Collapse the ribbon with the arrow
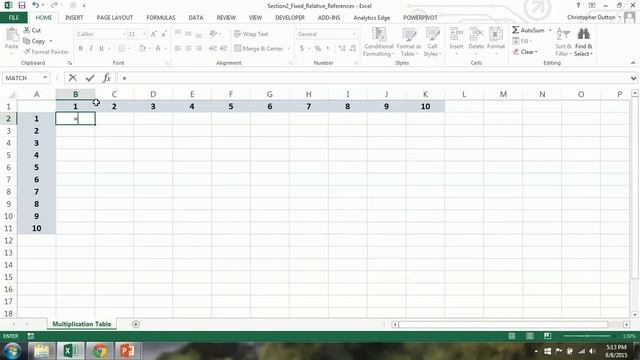Screen dimensions: 640x360 coord(633,63)
